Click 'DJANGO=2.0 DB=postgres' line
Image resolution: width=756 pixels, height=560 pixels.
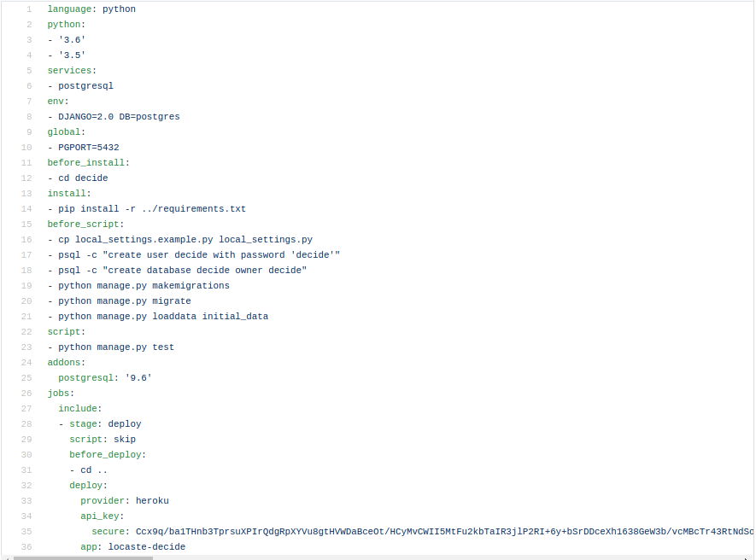coord(114,117)
